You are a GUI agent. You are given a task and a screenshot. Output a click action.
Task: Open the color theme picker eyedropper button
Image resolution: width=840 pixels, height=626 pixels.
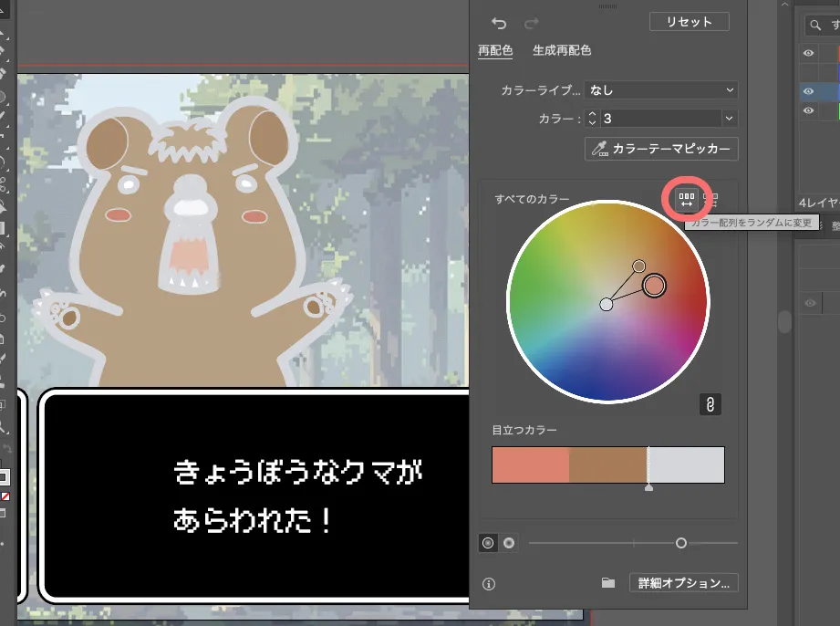(x=660, y=149)
